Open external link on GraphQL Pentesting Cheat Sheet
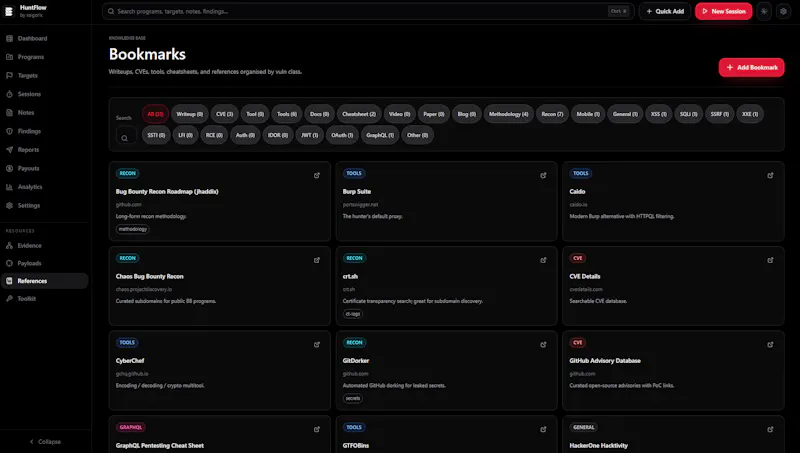 pyautogui.click(x=317, y=429)
